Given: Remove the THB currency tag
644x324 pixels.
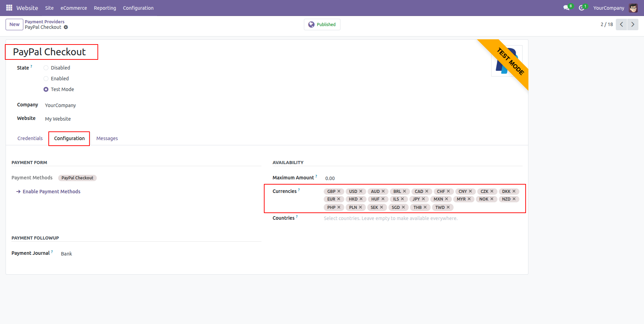Looking at the screenshot, I should 425,207.
